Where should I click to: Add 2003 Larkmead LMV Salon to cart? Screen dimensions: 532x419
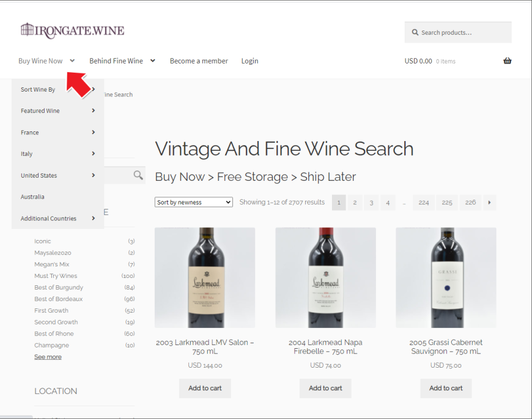tap(205, 388)
